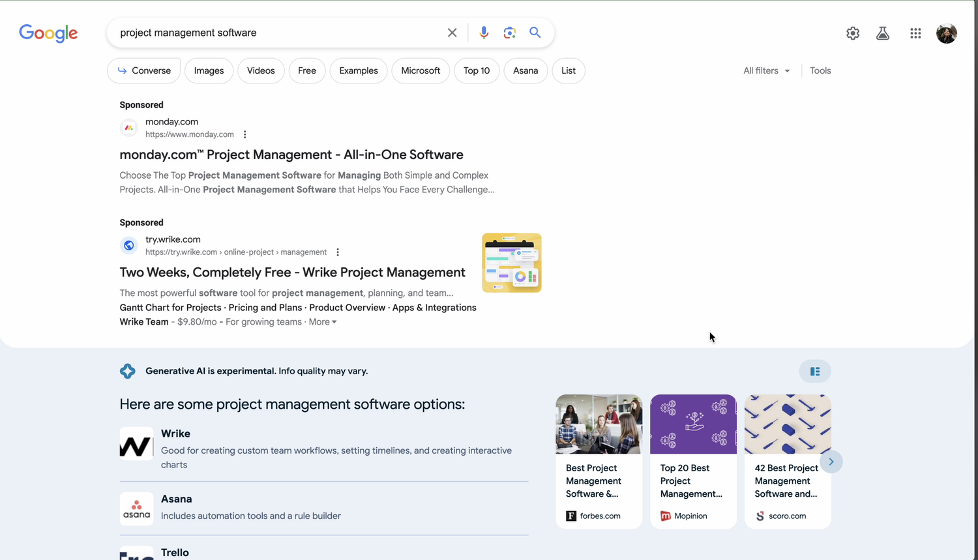Open try.wrike.com ad options menu
978x560 pixels.
(x=338, y=252)
